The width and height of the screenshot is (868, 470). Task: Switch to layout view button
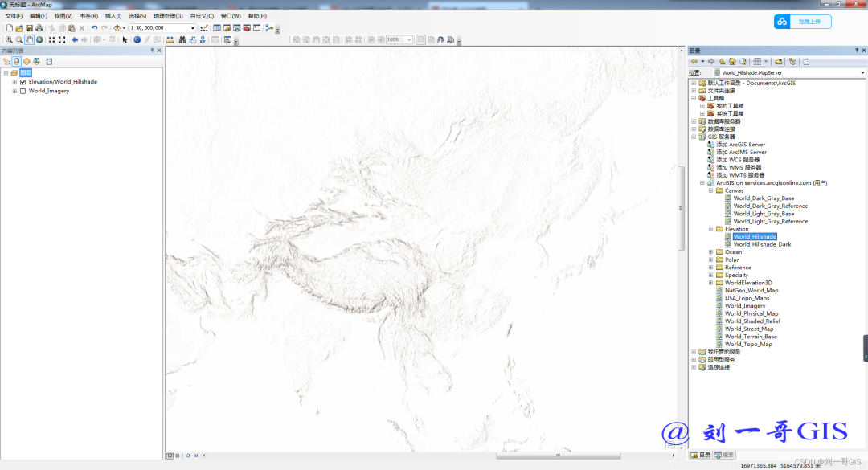178,456
